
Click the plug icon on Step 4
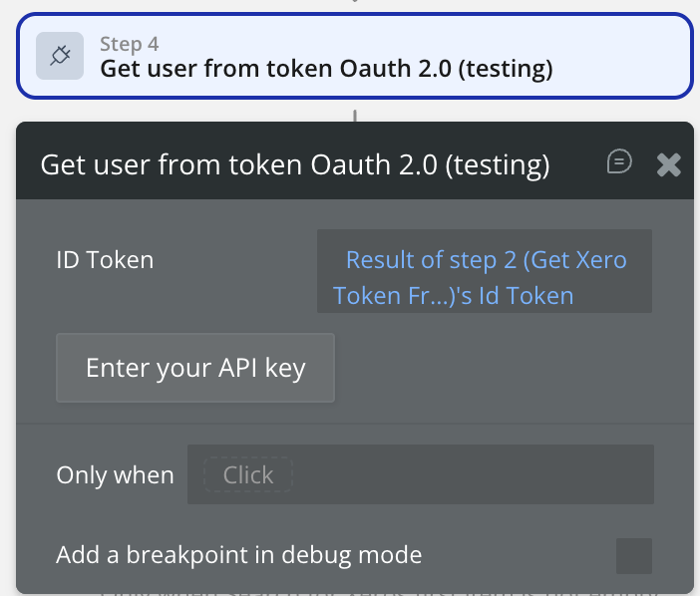59,56
